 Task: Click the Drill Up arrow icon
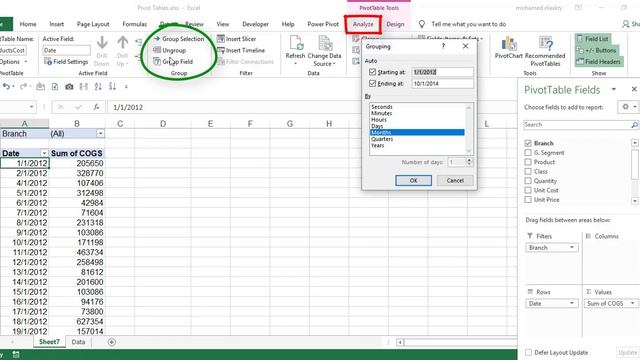click(122, 43)
